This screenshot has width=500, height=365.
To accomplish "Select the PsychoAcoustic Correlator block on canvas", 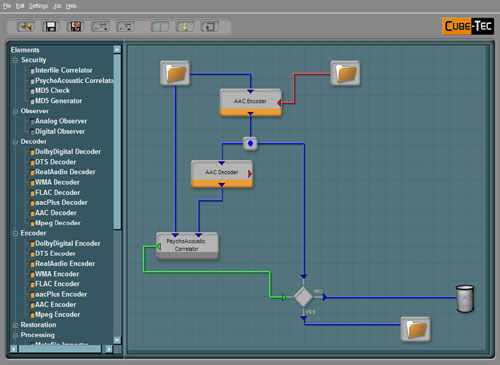I will click(187, 246).
